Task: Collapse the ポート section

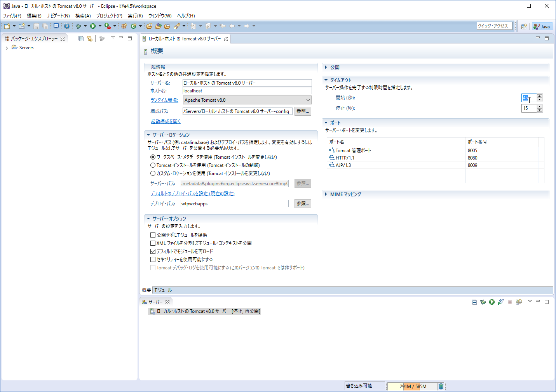Action: [x=326, y=123]
